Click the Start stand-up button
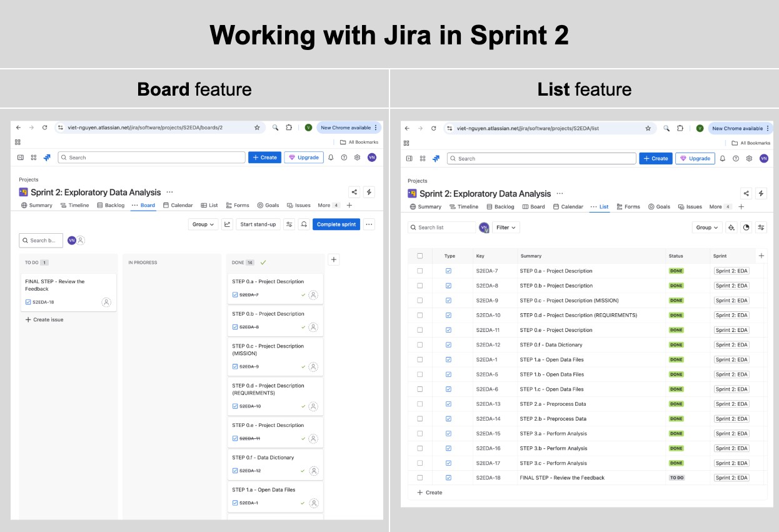Image resolution: width=779 pixels, height=532 pixels. pos(258,224)
